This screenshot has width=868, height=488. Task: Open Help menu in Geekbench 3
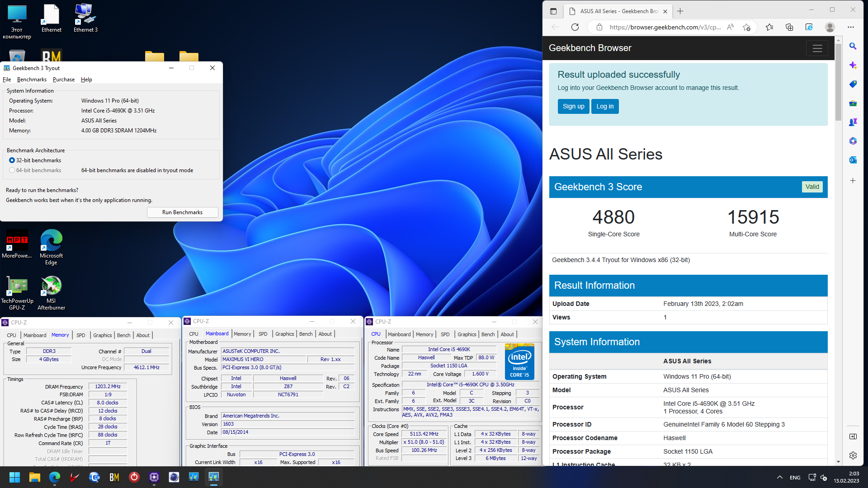[x=86, y=80]
